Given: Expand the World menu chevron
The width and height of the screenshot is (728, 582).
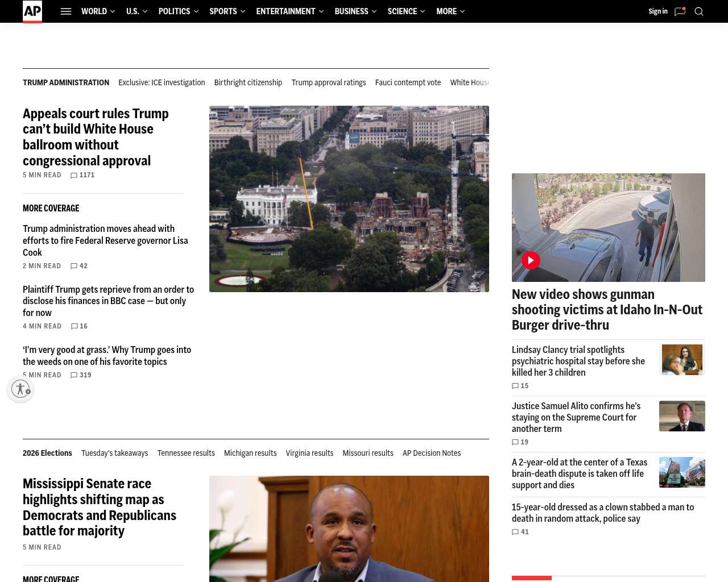Looking at the screenshot, I should [x=113, y=11].
